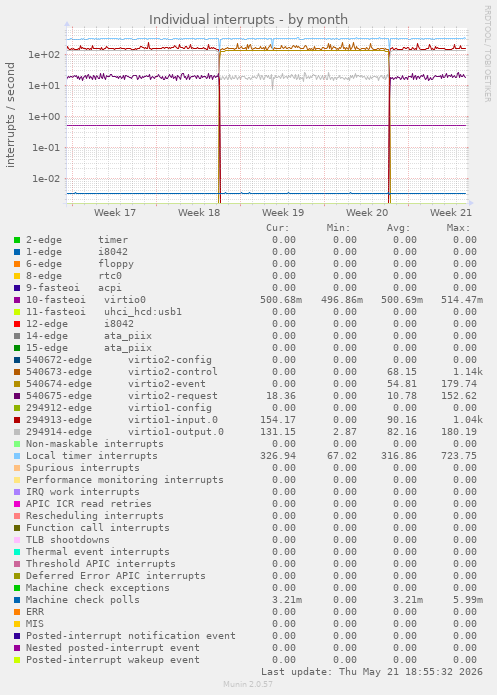The image size is (497, 695).
Task: Click the orange virtio2-control legend swatch
Action: [x=17, y=372]
